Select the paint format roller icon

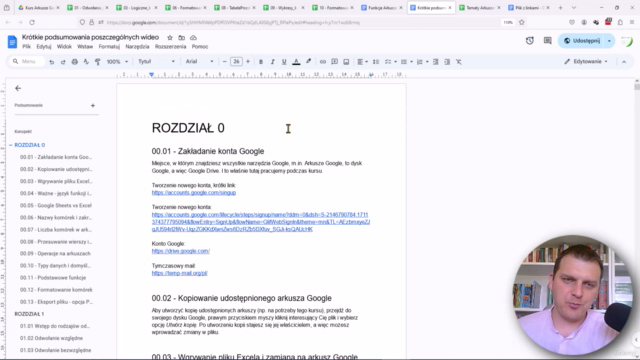pyautogui.click(x=98, y=62)
